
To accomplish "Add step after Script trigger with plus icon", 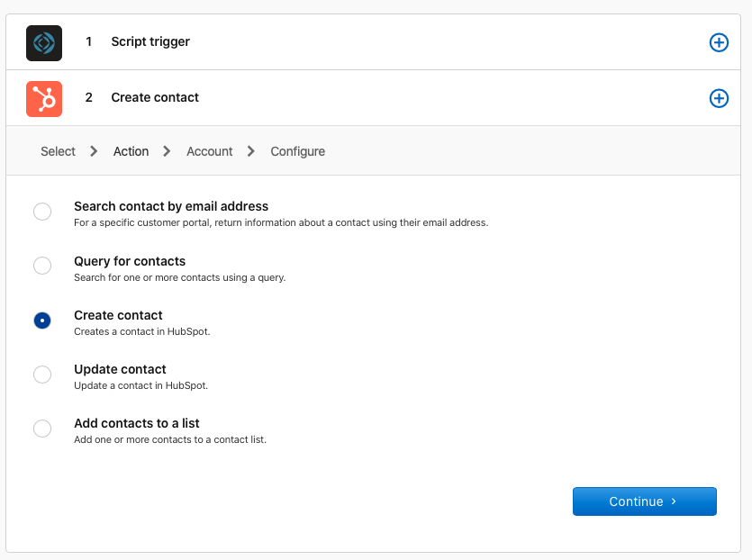I will pyautogui.click(x=719, y=42).
